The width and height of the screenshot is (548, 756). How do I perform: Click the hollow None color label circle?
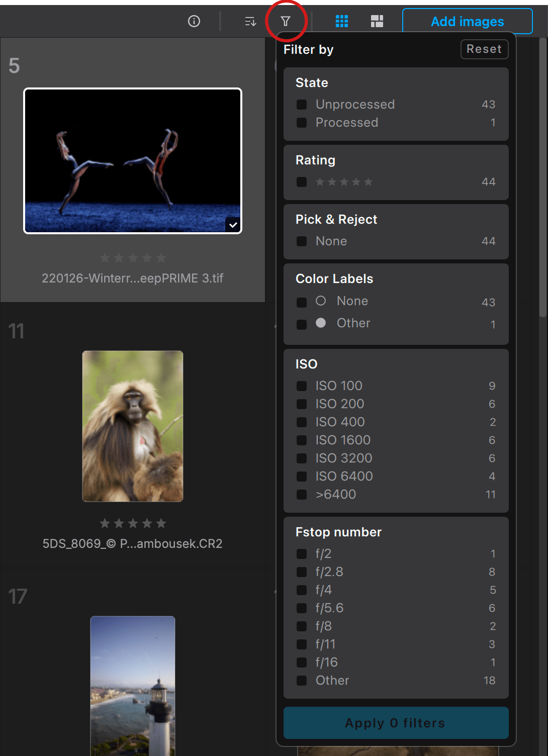[321, 301]
